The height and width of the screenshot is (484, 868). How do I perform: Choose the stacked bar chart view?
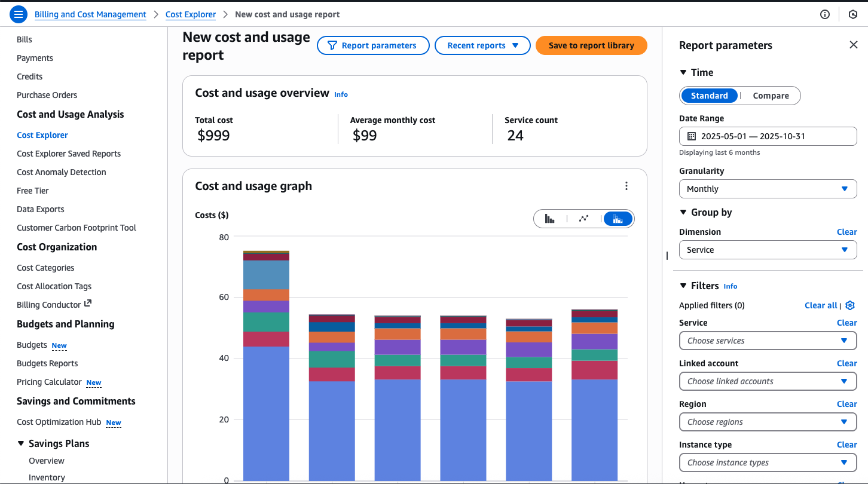618,218
